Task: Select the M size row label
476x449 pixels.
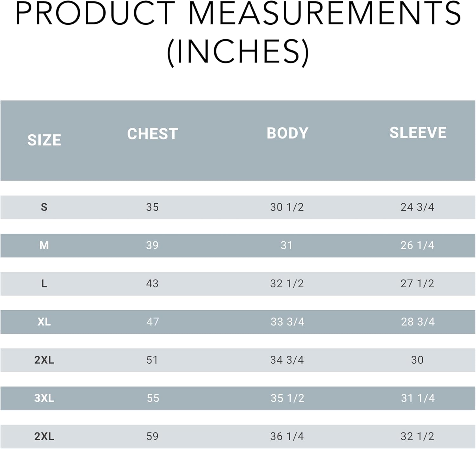Action: point(44,245)
